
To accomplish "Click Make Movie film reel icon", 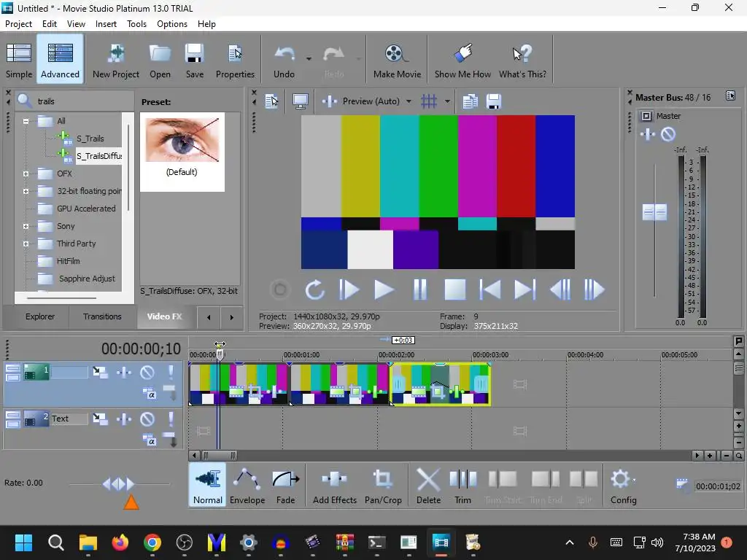I will click(397, 60).
